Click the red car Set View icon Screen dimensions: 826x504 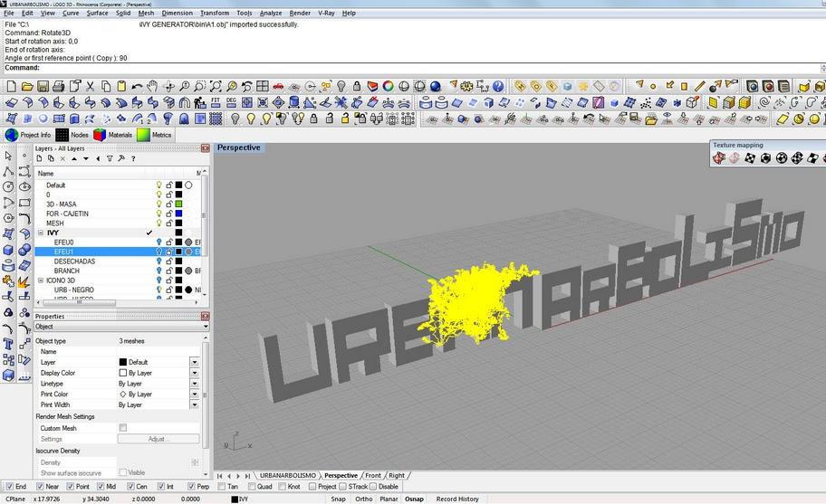click(278, 86)
